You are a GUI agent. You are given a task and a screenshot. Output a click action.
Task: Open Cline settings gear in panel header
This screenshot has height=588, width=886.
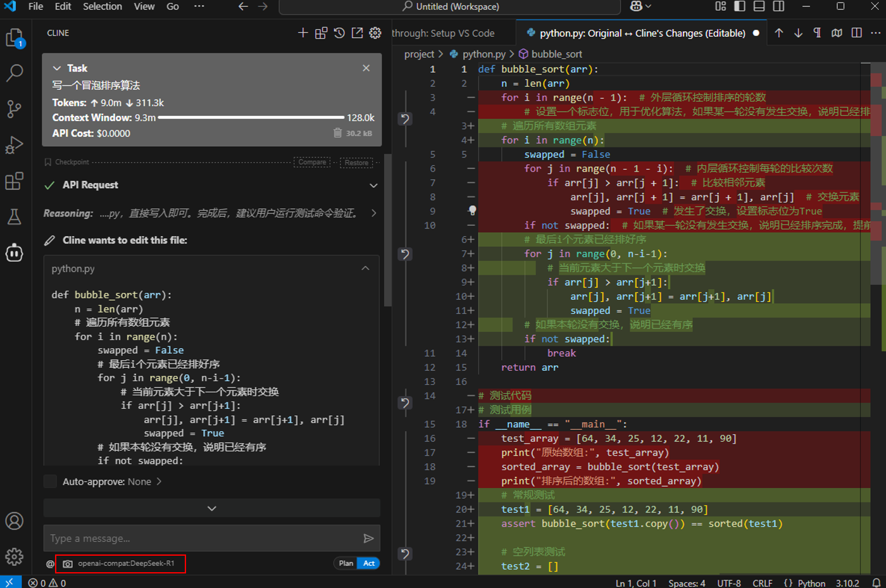(x=375, y=33)
